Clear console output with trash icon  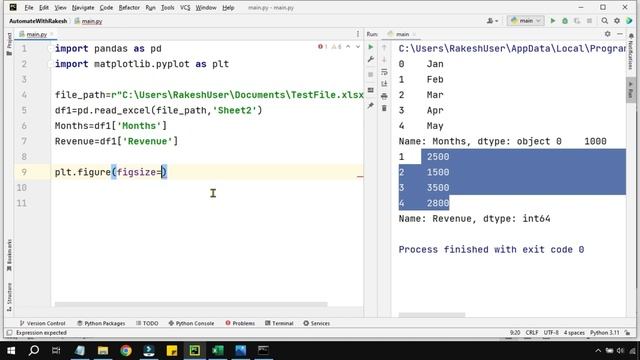[384, 108]
